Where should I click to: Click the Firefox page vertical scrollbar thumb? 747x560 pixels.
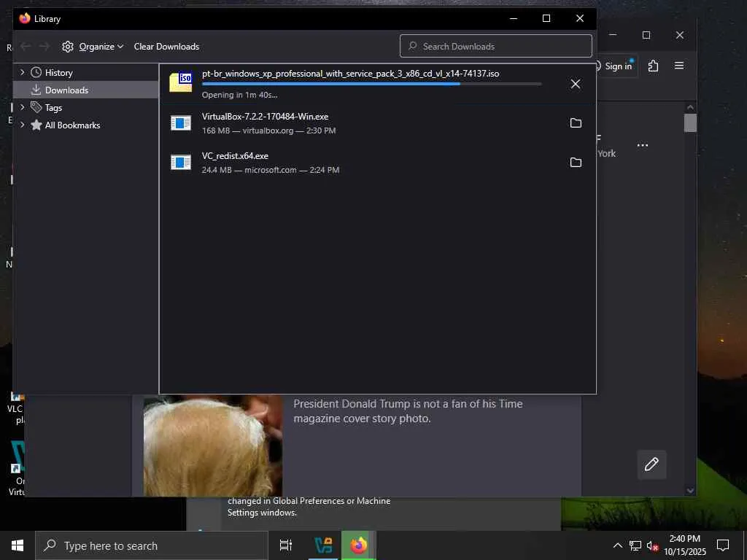coord(690,122)
